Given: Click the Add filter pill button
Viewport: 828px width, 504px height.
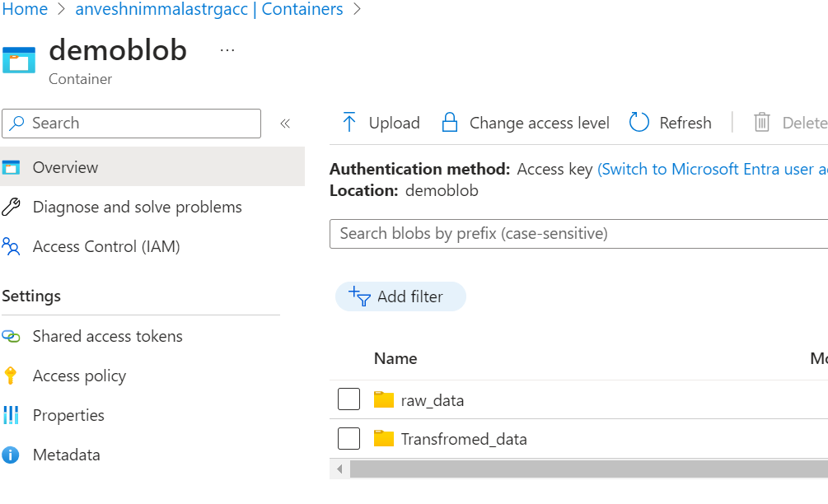Looking at the screenshot, I should pos(400,296).
